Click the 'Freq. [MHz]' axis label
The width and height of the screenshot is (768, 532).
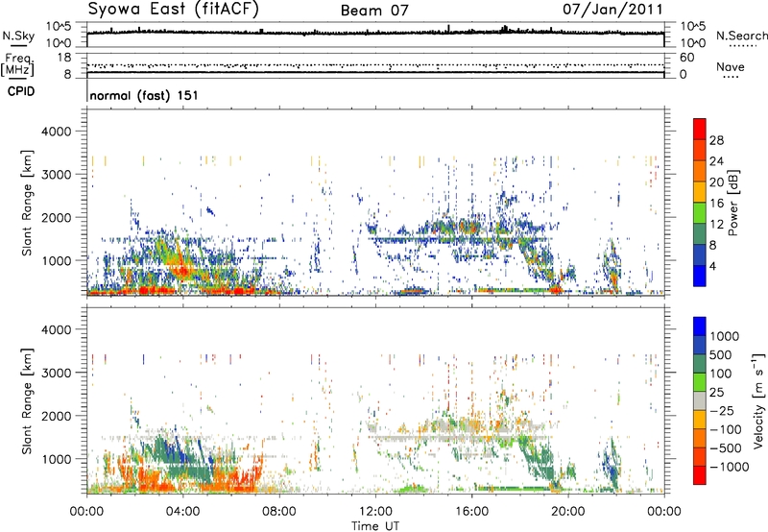click(x=18, y=65)
